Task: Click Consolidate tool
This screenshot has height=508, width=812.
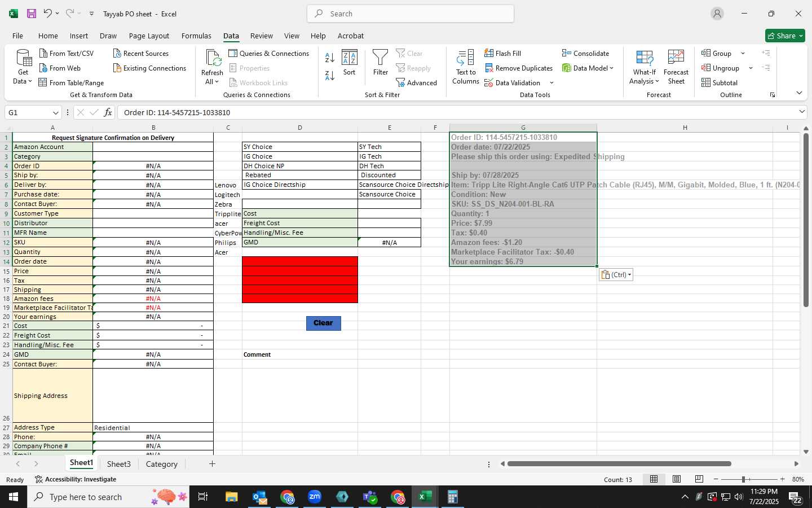Action: pos(586,53)
